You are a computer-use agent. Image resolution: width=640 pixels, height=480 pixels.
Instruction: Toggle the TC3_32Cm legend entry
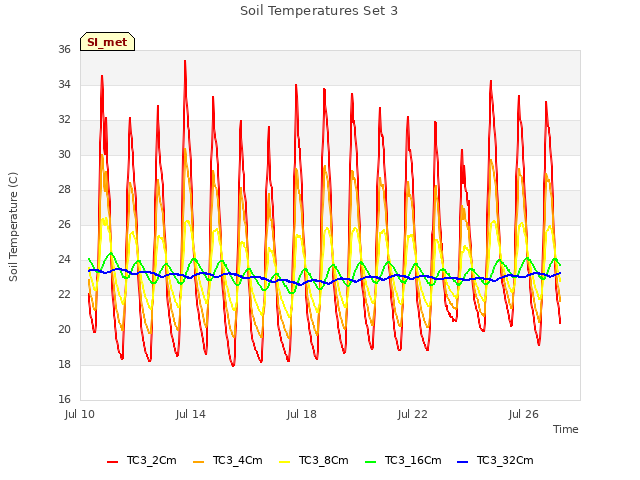tap(495, 460)
